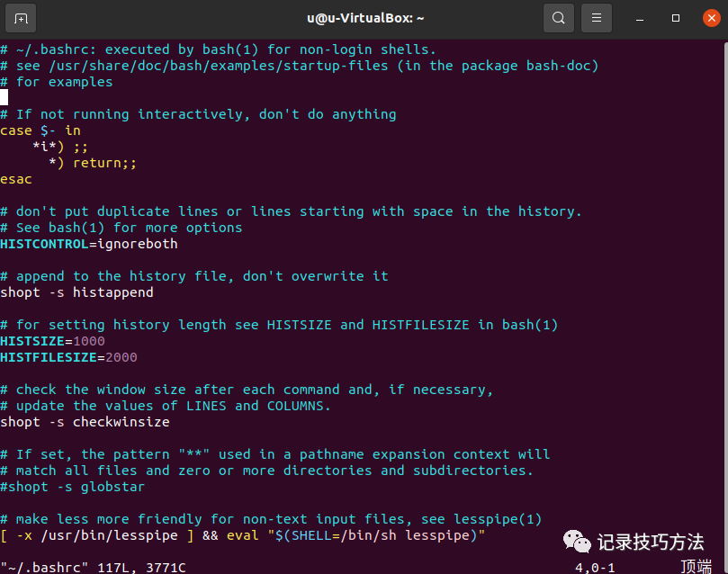
Task: Click the 'match all files and zero' comment
Action: (x=267, y=471)
